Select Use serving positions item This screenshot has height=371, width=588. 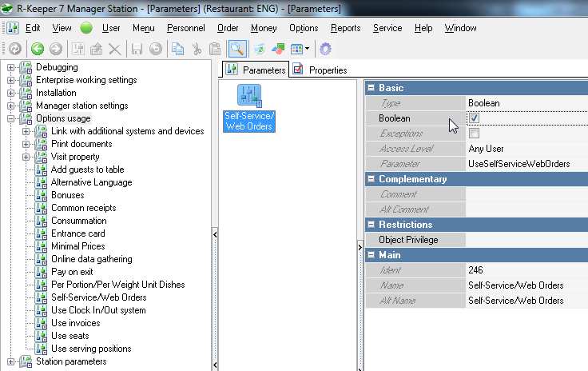click(x=91, y=349)
